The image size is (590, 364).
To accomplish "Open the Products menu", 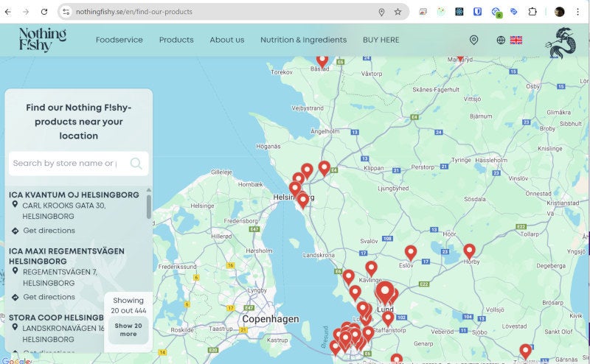I will click(176, 40).
